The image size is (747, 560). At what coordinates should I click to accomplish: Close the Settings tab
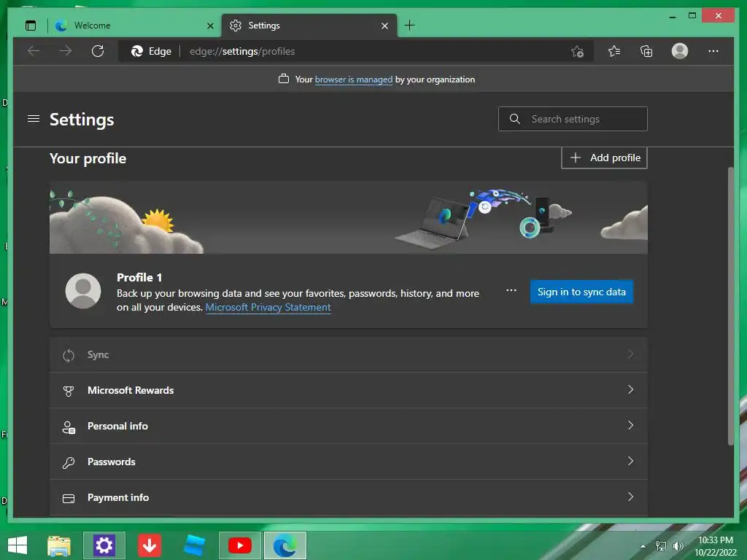click(384, 26)
